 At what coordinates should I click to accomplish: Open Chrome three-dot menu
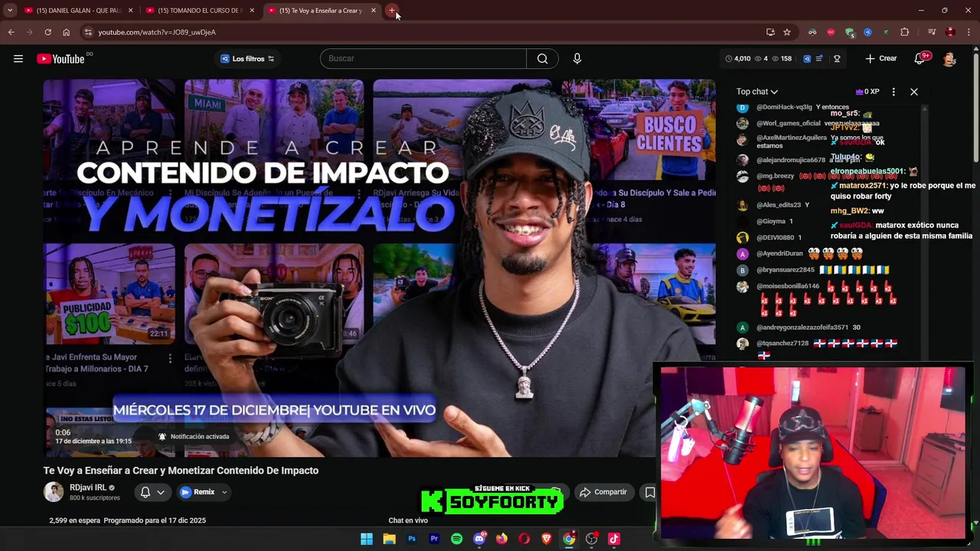[x=969, y=32]
